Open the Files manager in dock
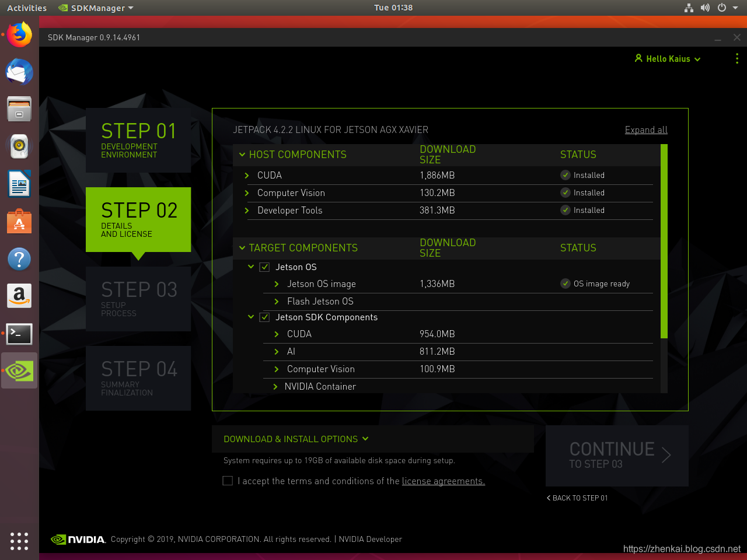 point(19,109)
